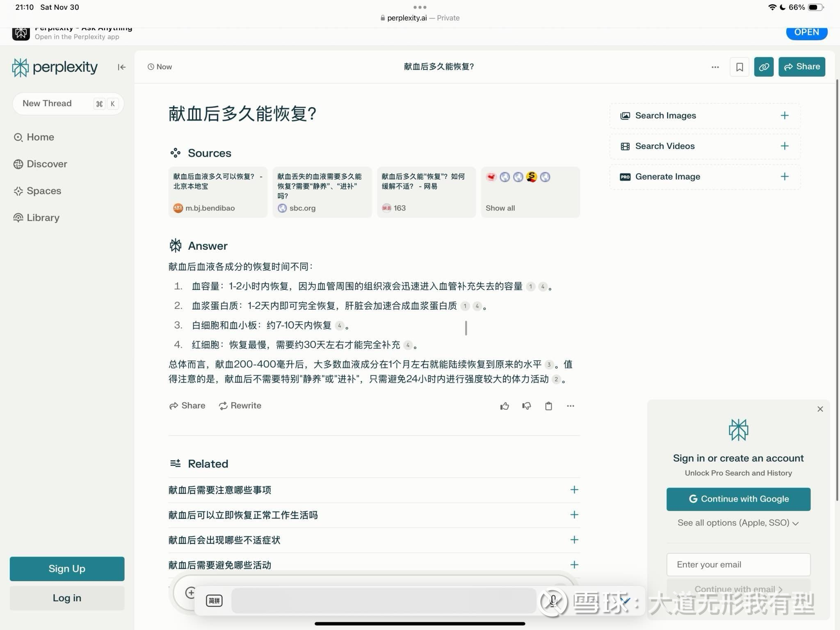This screenshot has width=840, height=630.
Task: Like the answer with thumbs up
Action: (x=504, y=406)
